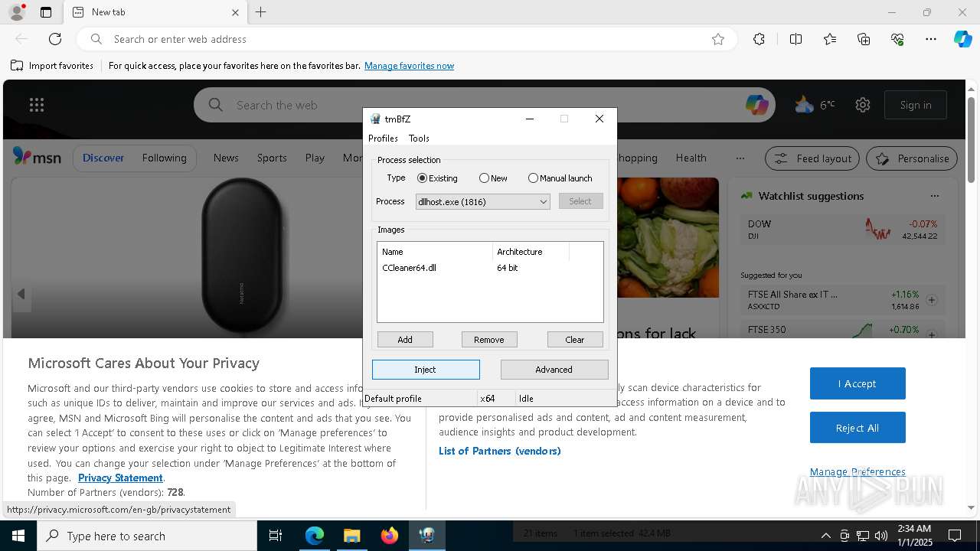Image resolution: width=980 pixels, height=551 pixels.
Task: Click Import favorites in favorites bar
Action: tap(52, 66)
